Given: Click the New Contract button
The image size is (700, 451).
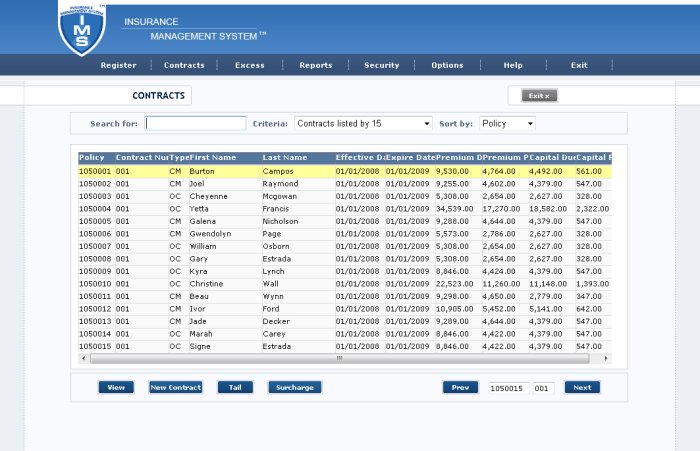Looking at the screenshot, I should click(x=175, y=387).
